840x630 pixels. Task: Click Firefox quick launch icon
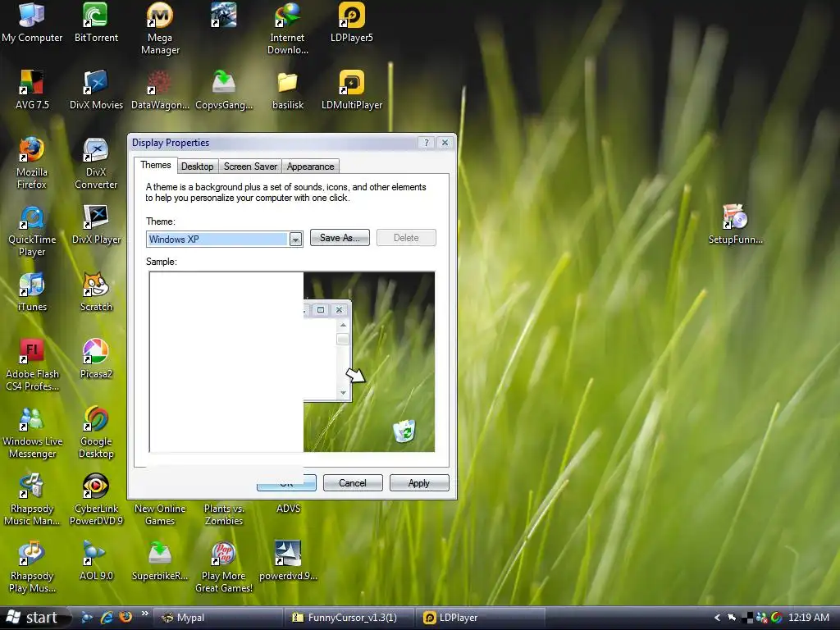tap(126, 617)
